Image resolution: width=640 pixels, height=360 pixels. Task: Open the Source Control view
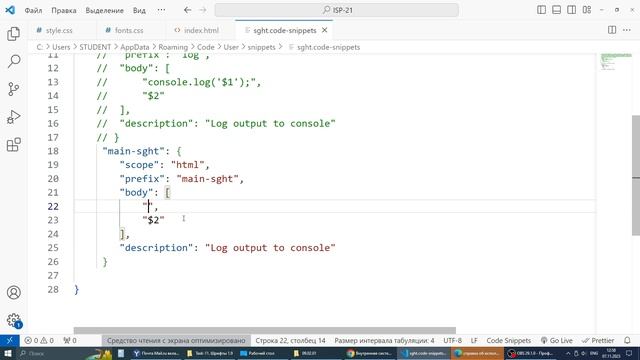[x=13, y=89]
